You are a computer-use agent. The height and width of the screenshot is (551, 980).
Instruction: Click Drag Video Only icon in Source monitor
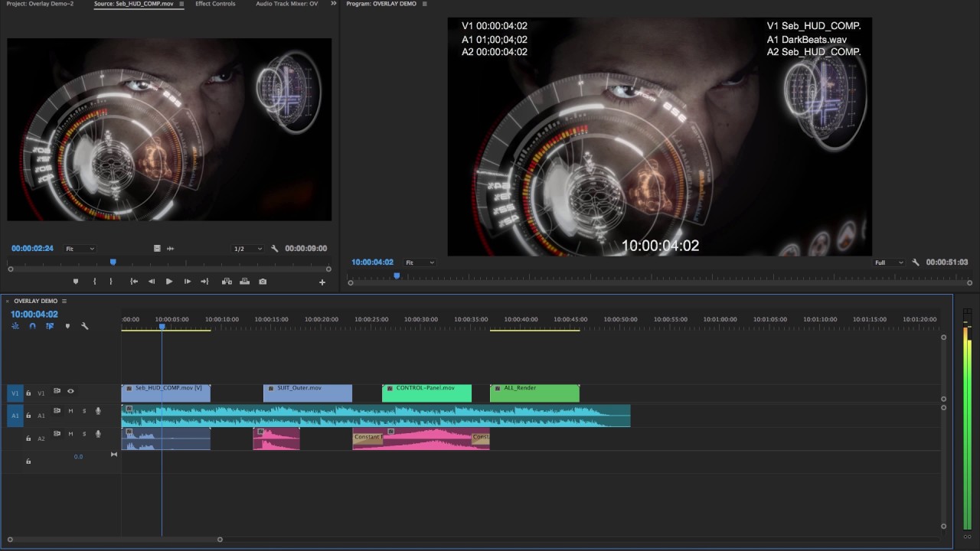click(x=157, y=249)
